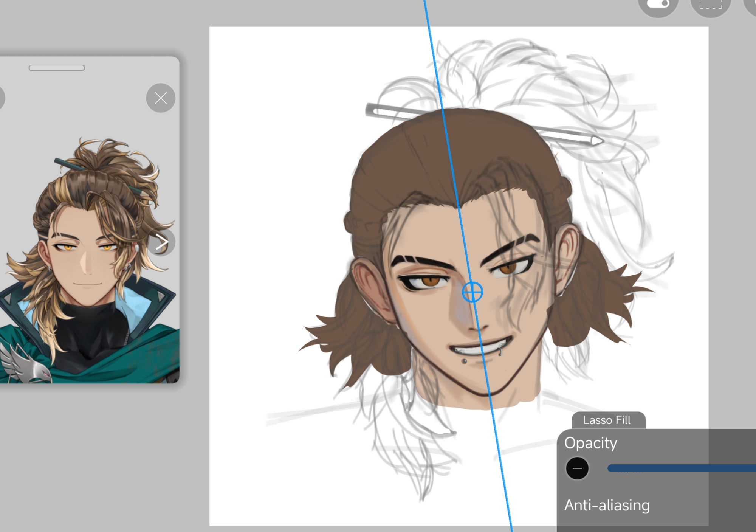Click the reference window drag handle
756x532 pixels.
pyautogui.click(x=57, y=68)
